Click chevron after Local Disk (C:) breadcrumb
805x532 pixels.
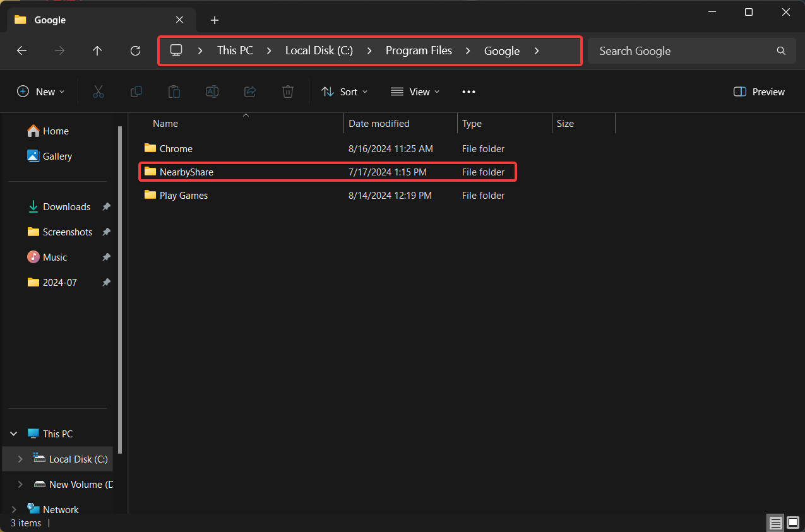click(369, 51)
